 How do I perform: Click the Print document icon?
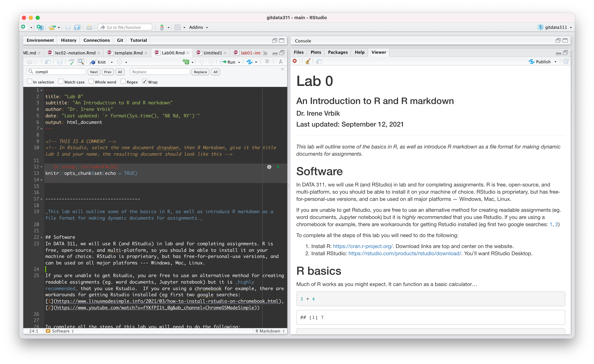tap(89, 27)
